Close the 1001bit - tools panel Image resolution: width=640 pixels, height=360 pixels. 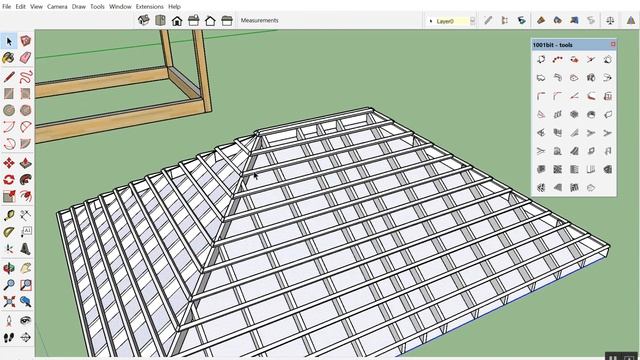click(613, 44)
